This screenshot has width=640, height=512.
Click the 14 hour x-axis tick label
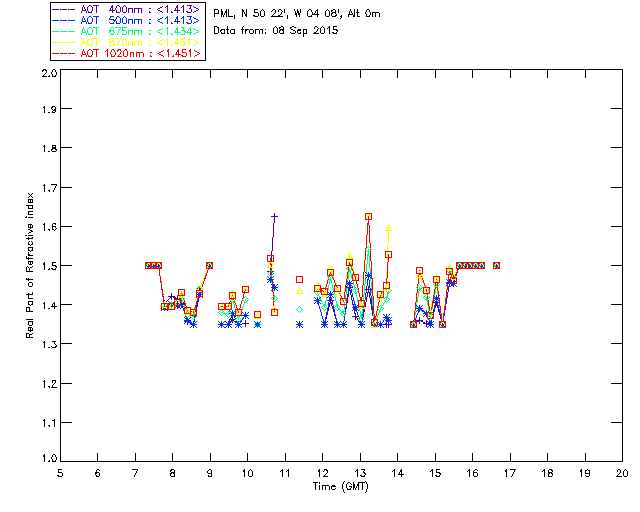(x=398, y=473)
